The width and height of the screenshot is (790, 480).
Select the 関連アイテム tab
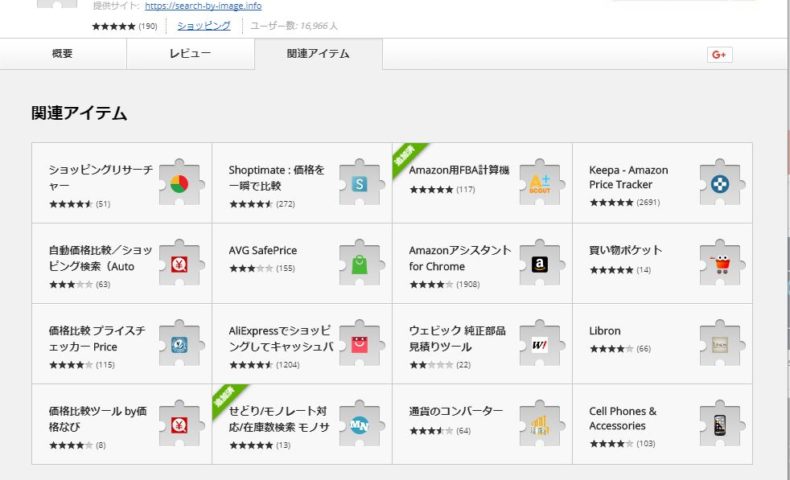318,53
